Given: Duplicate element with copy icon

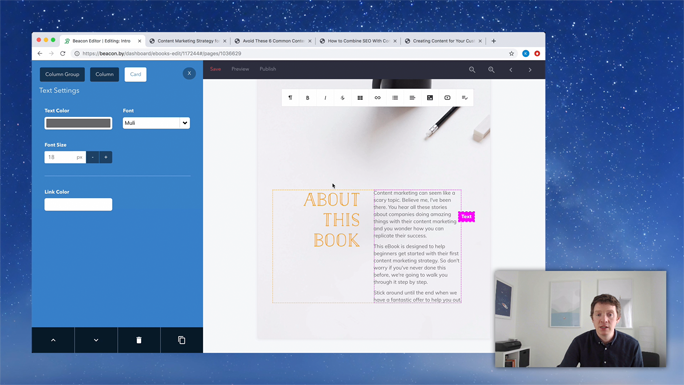Looking at the screenshot, I should click(x=181, y=340).
